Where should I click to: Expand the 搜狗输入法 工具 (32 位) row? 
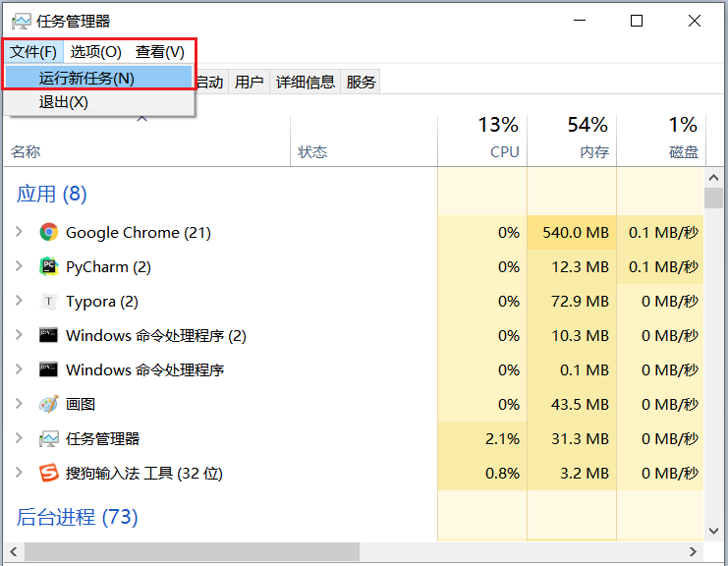click(19, 473)
